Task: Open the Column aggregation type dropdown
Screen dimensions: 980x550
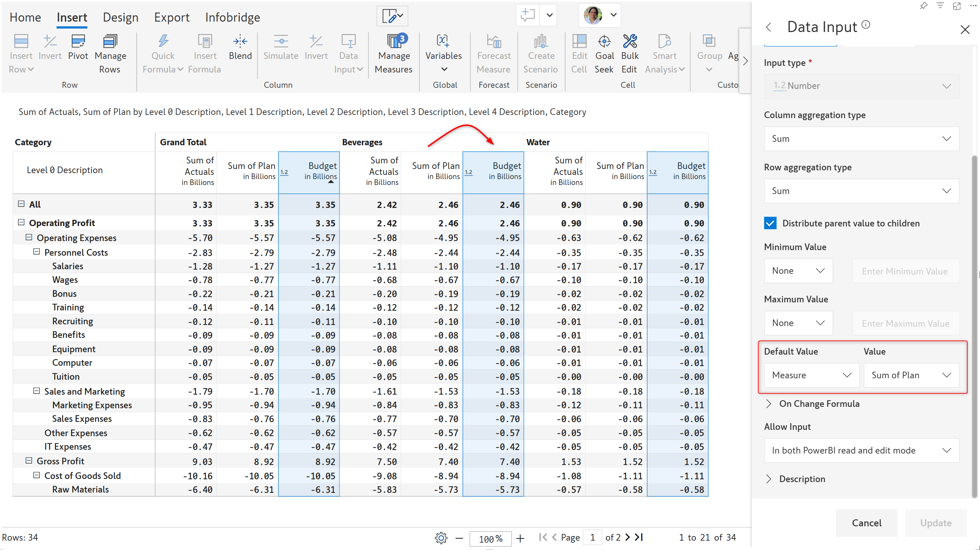Action: (861, 139)
